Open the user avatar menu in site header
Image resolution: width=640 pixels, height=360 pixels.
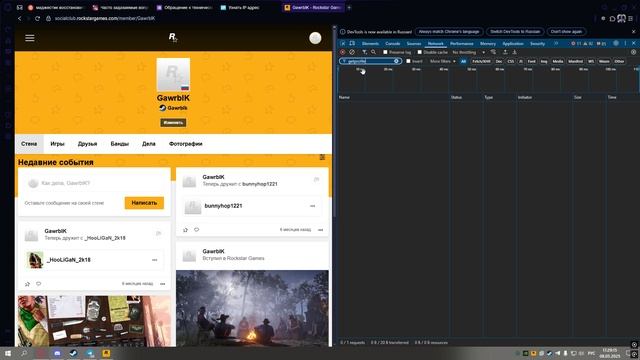(315, 38)
